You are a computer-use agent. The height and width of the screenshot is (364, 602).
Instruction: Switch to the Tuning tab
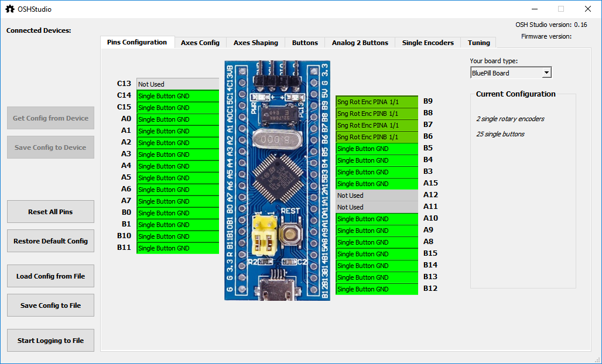(x=478, y=43)
